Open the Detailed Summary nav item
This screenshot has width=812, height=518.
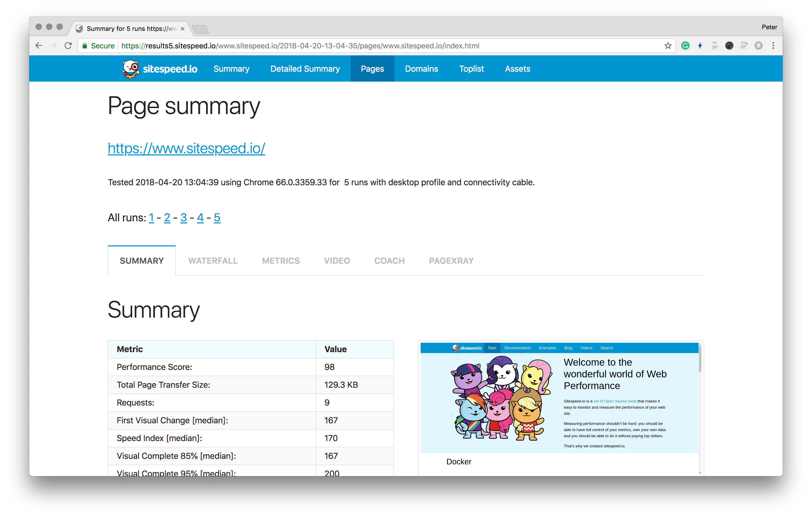305,69
